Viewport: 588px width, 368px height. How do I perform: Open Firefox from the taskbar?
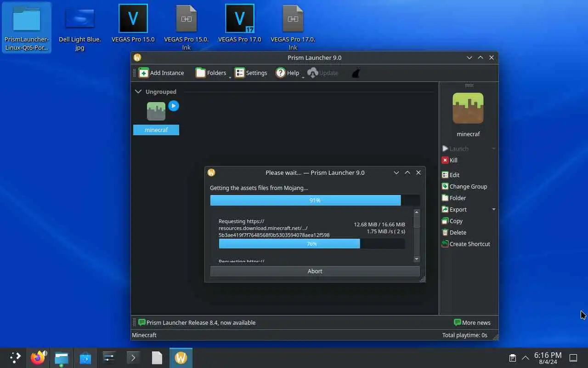click(x=38, y=357)
